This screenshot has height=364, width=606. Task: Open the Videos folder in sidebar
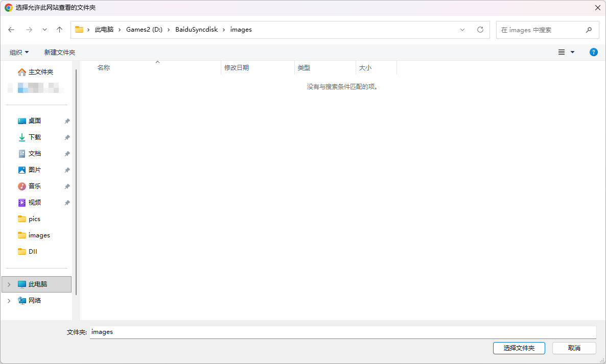point(34,203)
